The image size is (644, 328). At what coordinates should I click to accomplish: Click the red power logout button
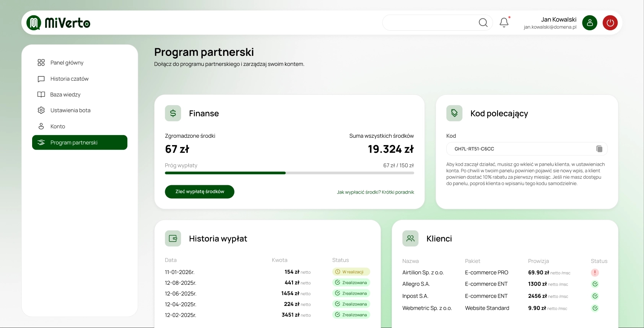pyautogui.click(x=610, y=23)
